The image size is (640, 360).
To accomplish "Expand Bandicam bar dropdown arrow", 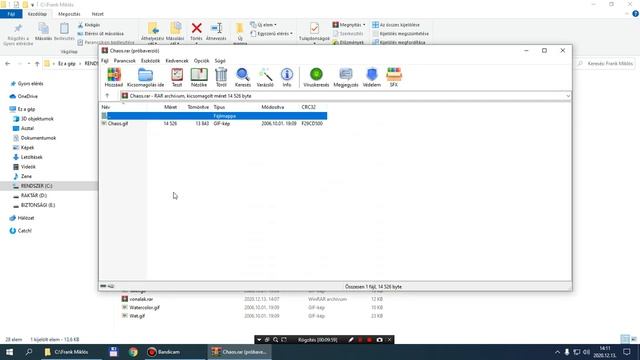I will coord(259,340).
